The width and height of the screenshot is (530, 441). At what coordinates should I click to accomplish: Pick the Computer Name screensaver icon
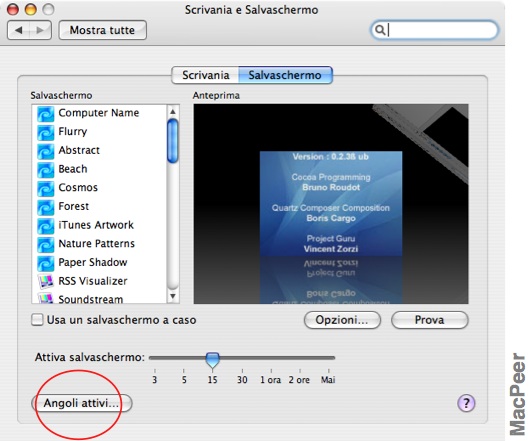pos(45,114)
